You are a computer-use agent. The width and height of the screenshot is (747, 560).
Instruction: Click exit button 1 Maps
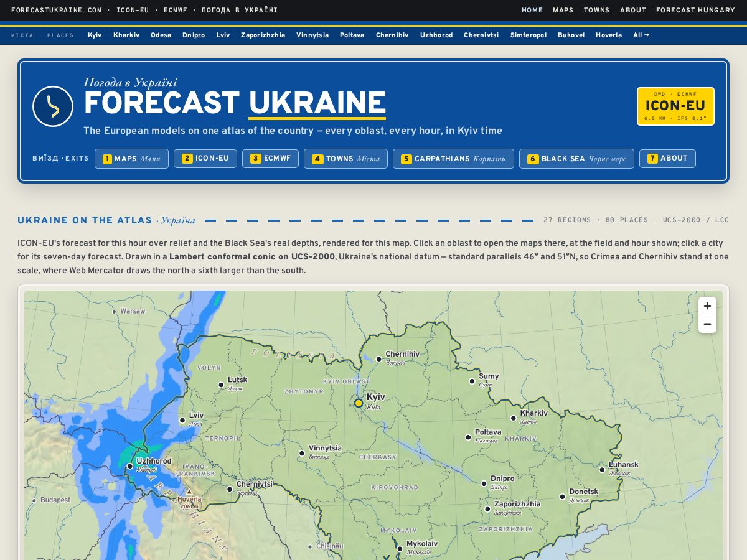tap(131, 159)
